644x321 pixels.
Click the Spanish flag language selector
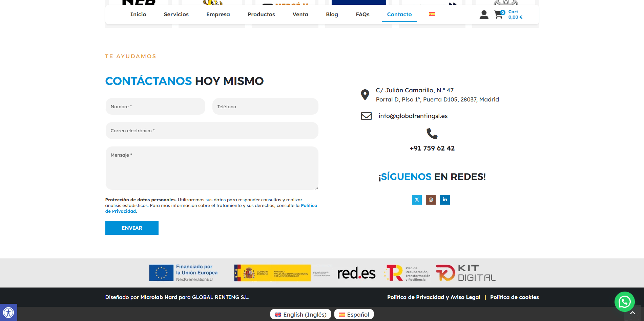pyautogui.click(x=432, y=14)
